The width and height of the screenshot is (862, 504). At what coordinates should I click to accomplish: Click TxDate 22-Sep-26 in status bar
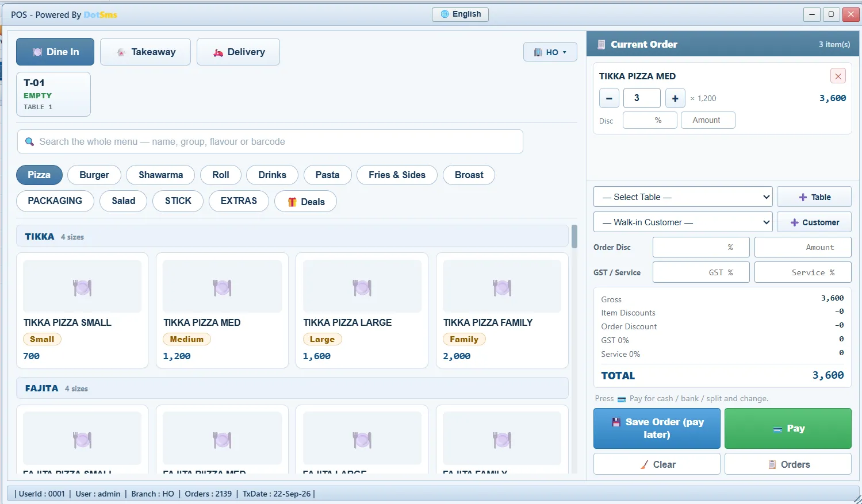(x=277, y=494)
